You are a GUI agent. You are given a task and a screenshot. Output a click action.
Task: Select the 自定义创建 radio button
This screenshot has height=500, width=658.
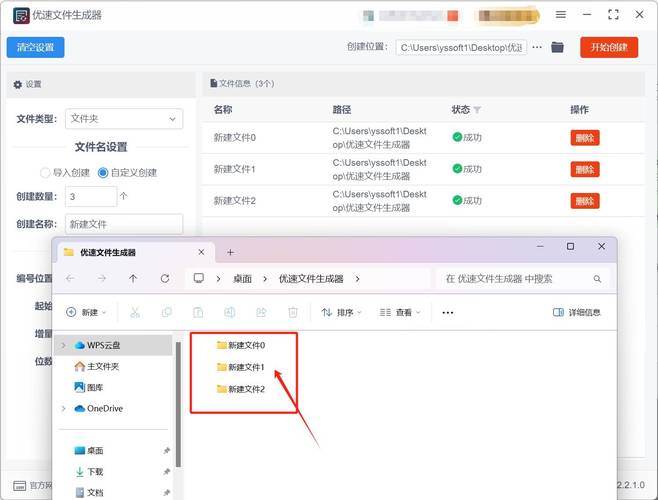[103, 172]
